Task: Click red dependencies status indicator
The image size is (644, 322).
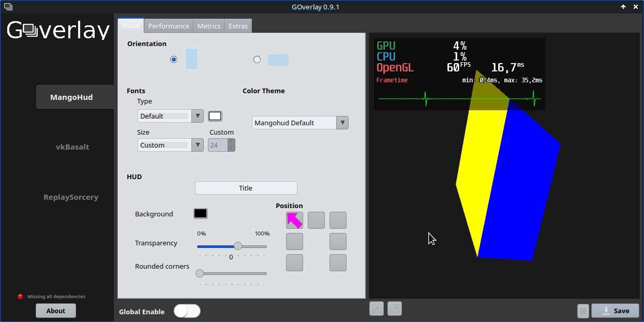Action: 20,297
